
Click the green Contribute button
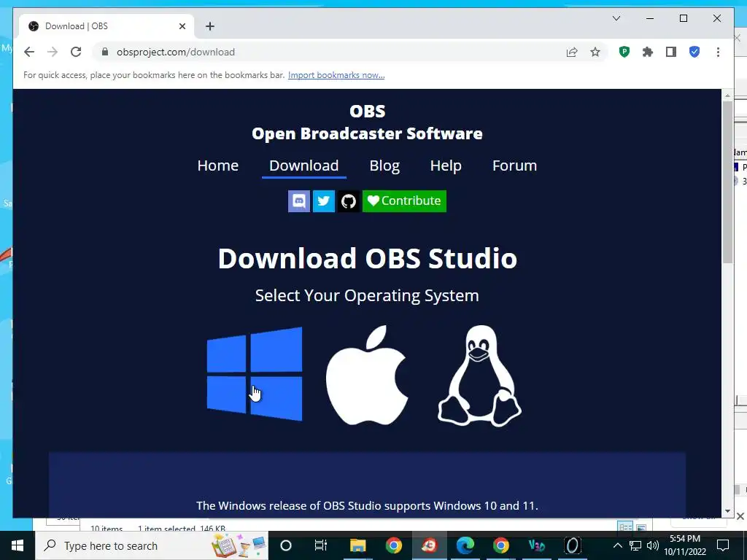coord(404,201)
